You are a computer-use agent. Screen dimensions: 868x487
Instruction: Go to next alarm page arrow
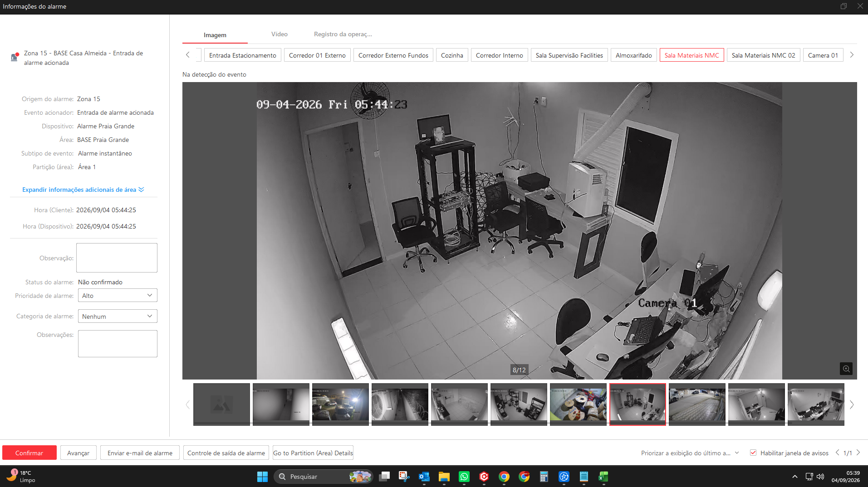pos(858,453)
